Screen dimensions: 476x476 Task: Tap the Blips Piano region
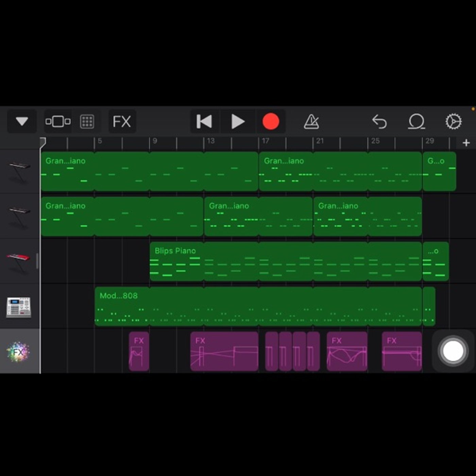(x=286, y=261)
